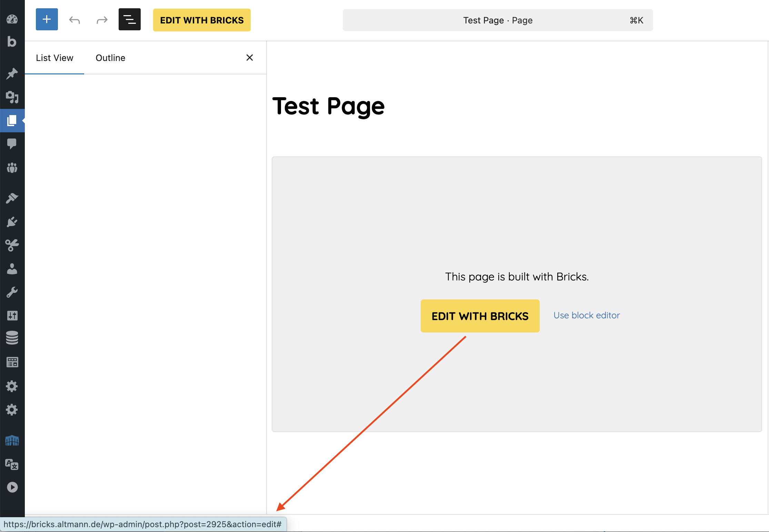The width and height of the screenshot is (769, 532).
Task: Open the Comments bubble sidebar icon
Action: point(12,143)
